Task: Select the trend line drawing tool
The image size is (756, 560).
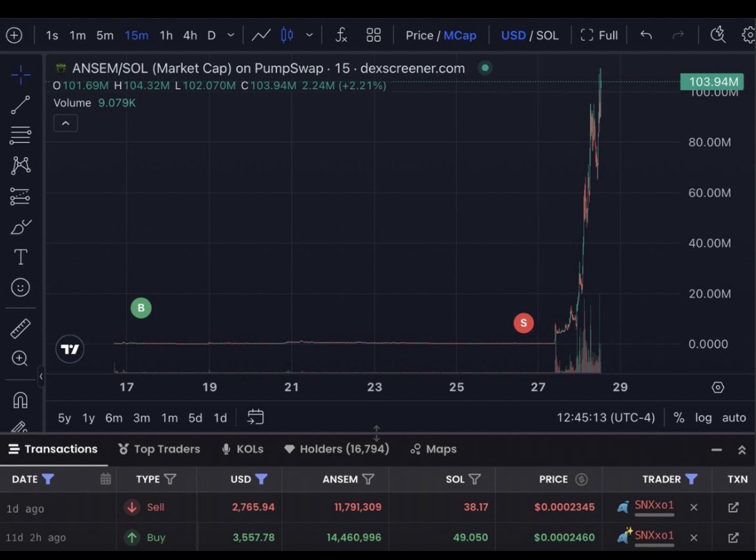Action: tap(20, 105)
